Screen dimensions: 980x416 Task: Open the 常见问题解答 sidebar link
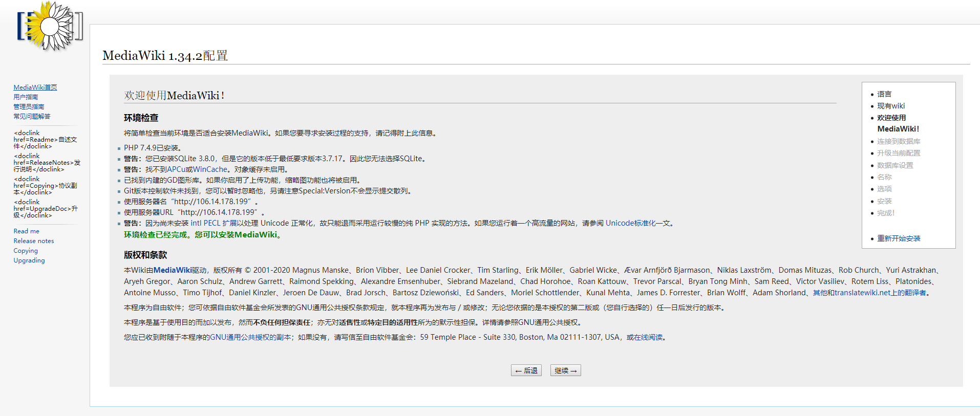click(32, 117)
